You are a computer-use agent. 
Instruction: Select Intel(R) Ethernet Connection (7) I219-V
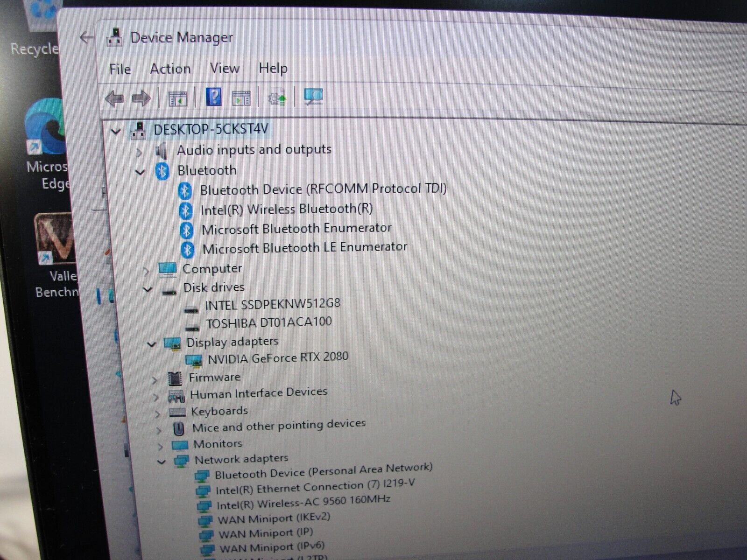click(x=315, y=488)
